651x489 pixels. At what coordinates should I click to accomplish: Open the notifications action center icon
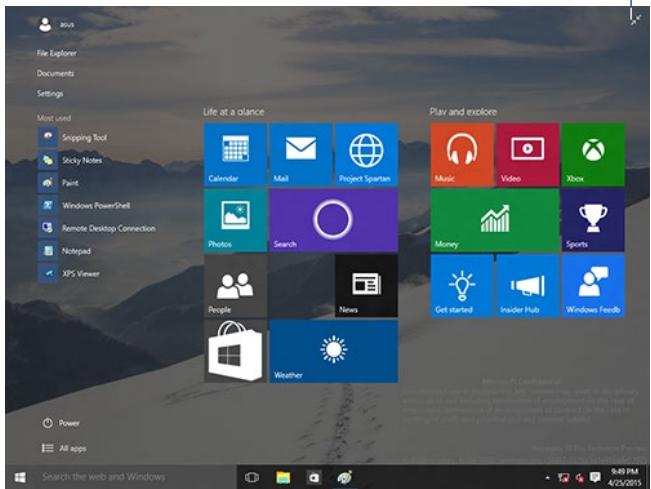595,477
